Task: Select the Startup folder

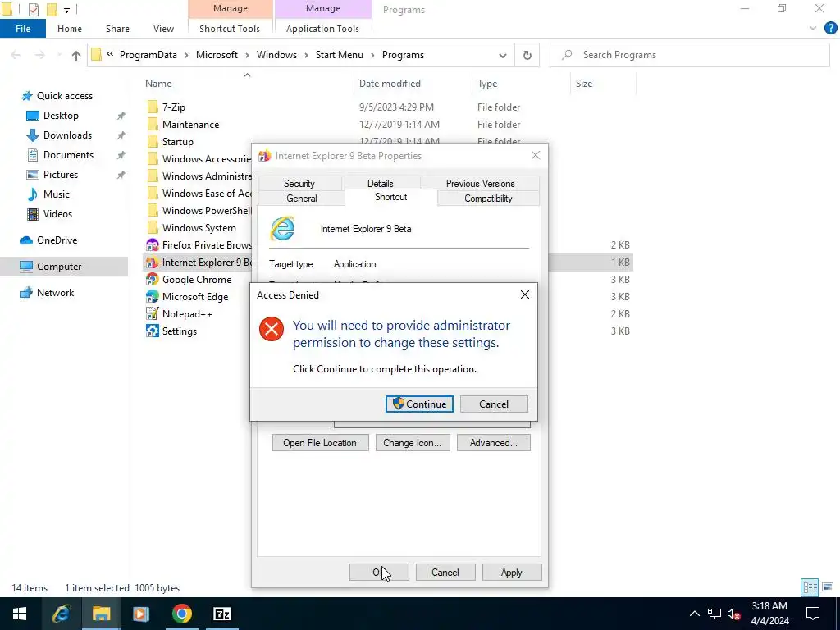Action: pos(177,141)
